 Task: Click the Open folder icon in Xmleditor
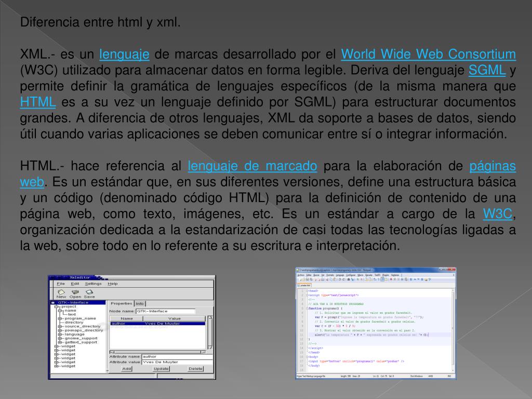[x=75, y=292]
